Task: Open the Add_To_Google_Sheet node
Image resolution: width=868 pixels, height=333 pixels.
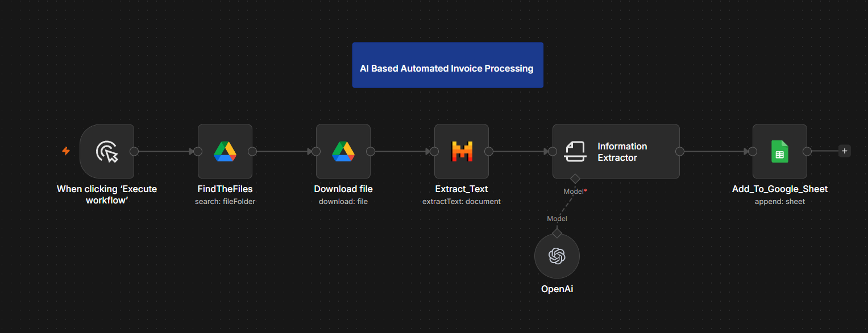Action: 780,151
